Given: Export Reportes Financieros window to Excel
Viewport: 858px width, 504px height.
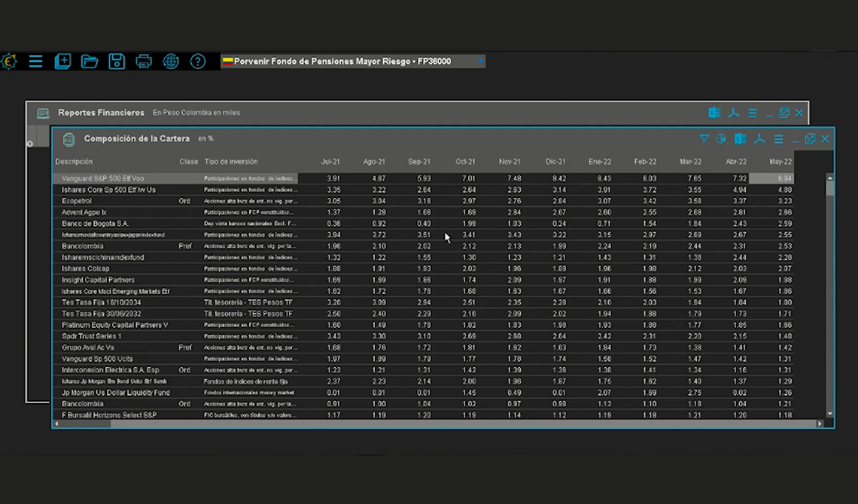Looking at the screenshot, I should pos(714,113).
